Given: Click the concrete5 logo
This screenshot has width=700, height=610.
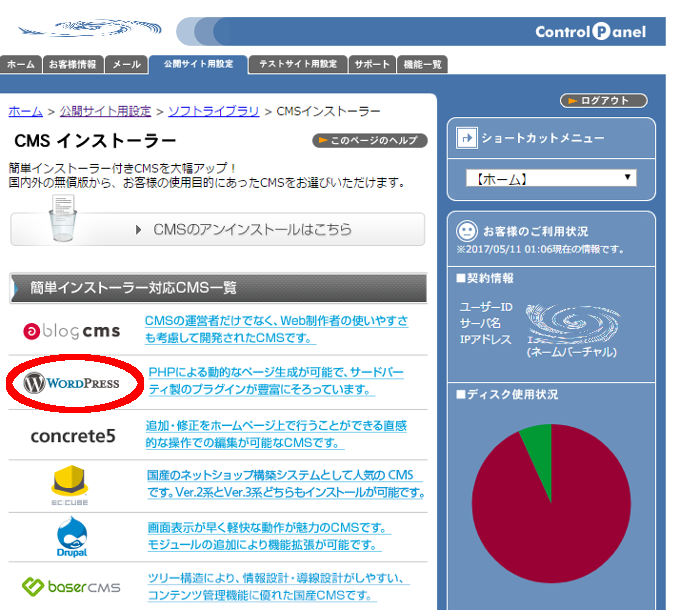Looking at the screenshot, I should coord(73,436).
